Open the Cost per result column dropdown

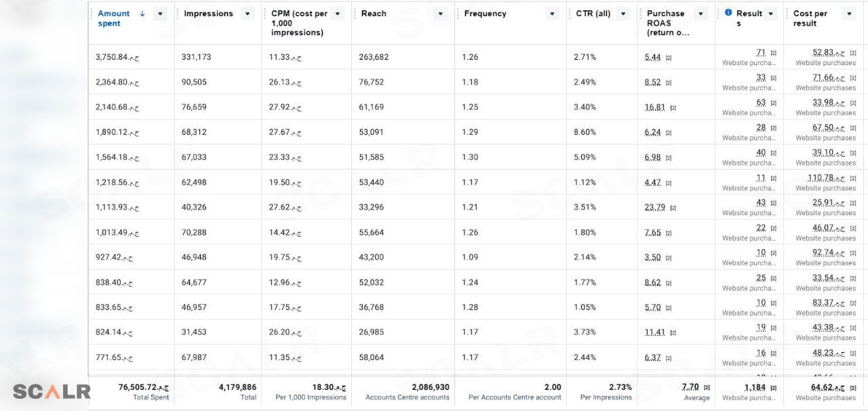tap(848, 14)
